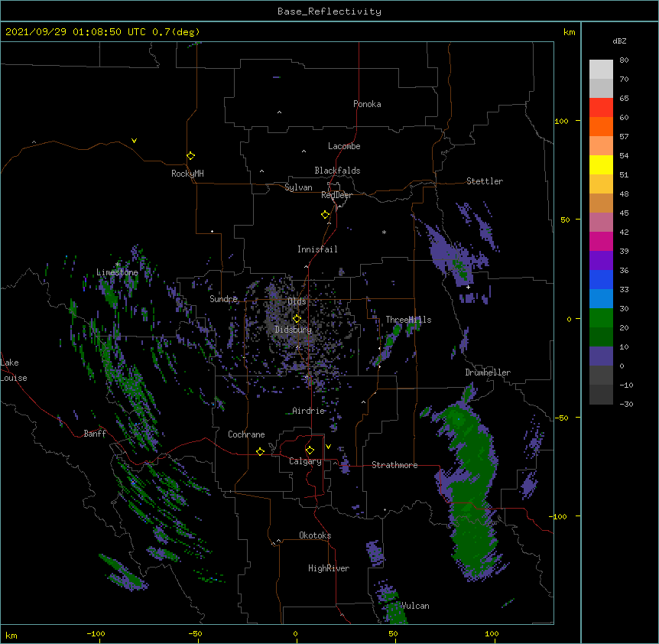Click the 2021/09/29 01:08:50 UTC timestamp

coord(76,32)
